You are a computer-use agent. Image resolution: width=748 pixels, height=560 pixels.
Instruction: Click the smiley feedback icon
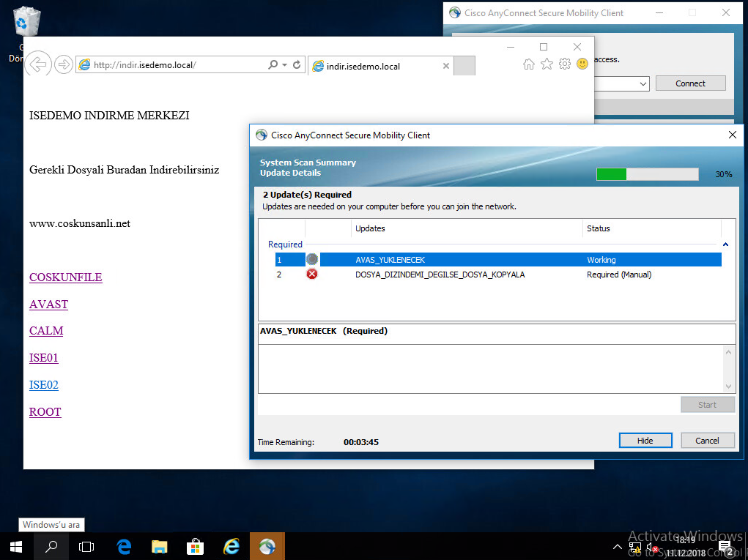point(582,64)
